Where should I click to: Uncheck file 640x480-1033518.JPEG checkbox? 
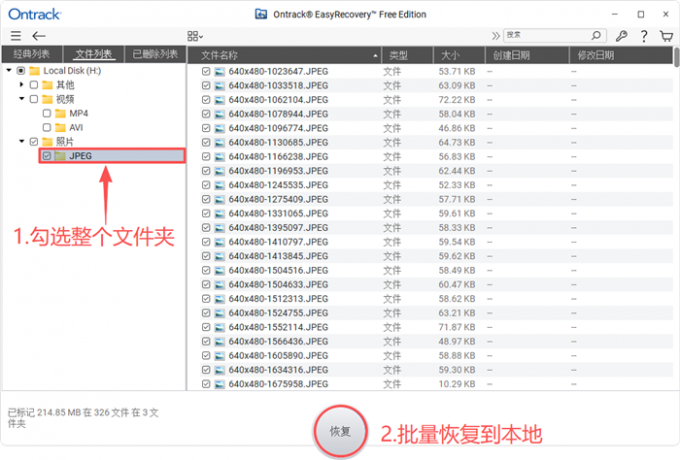(206, 85)
